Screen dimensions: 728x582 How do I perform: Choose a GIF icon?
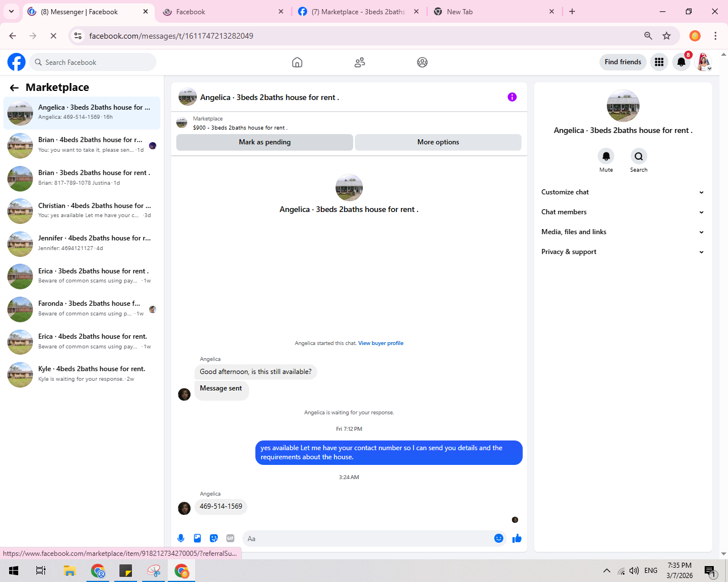coord(230,538)
